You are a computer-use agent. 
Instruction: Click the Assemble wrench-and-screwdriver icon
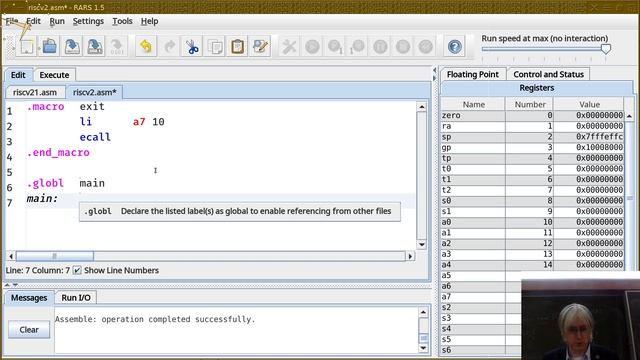coord(289,47)
